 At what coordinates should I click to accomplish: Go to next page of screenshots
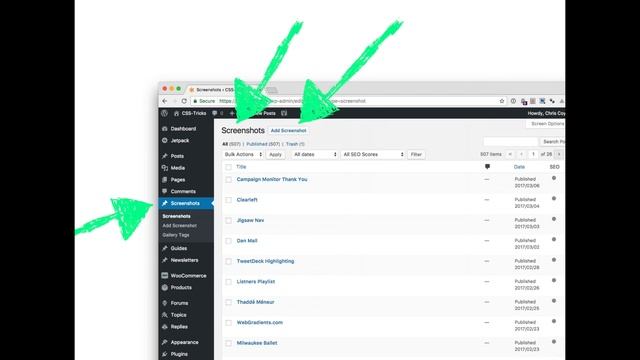559,154
